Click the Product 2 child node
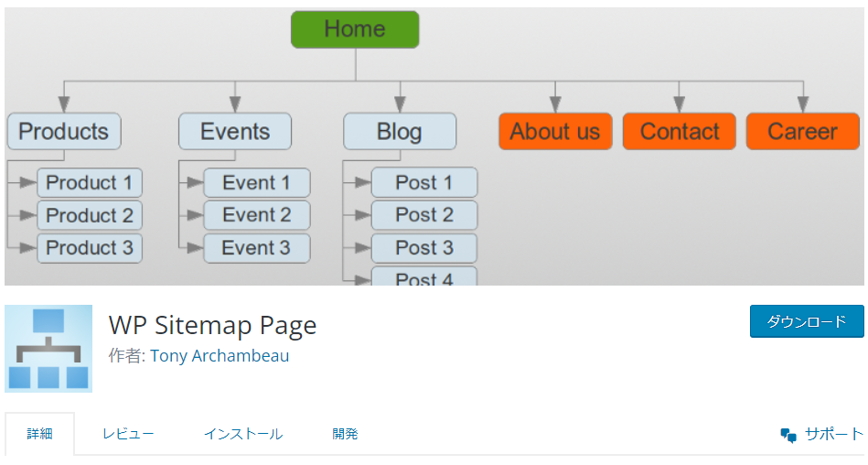The height and width of the screenshot is (465, 868). coord(90,216)
